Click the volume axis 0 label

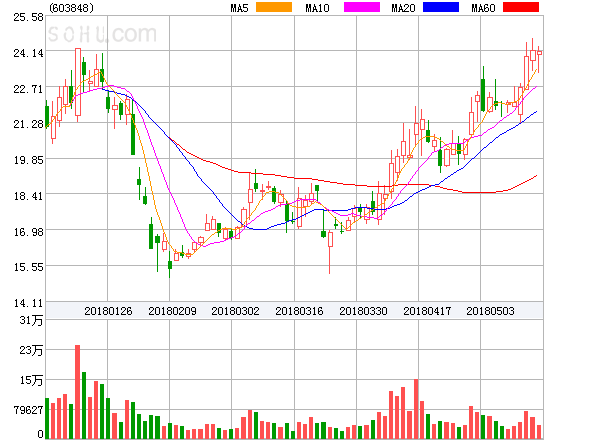(40, 434)
